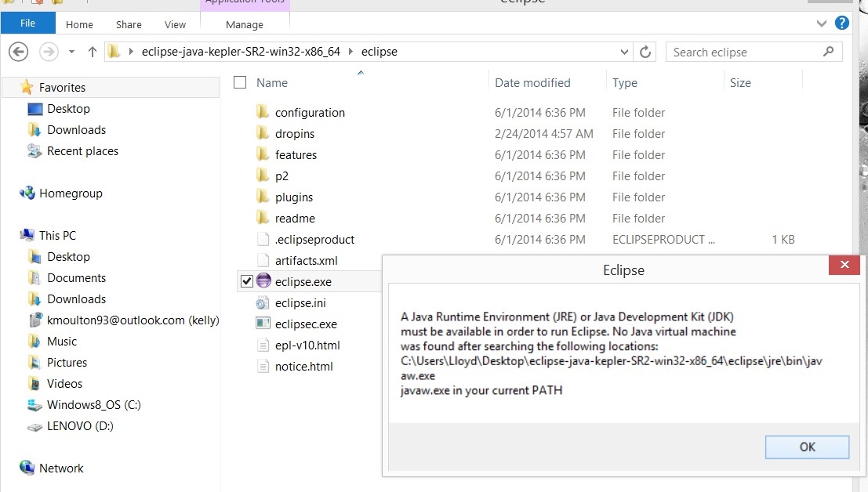Click the epl-v10.html file icon
Viewport: 868px width, 492px height.
click(263, 345)
